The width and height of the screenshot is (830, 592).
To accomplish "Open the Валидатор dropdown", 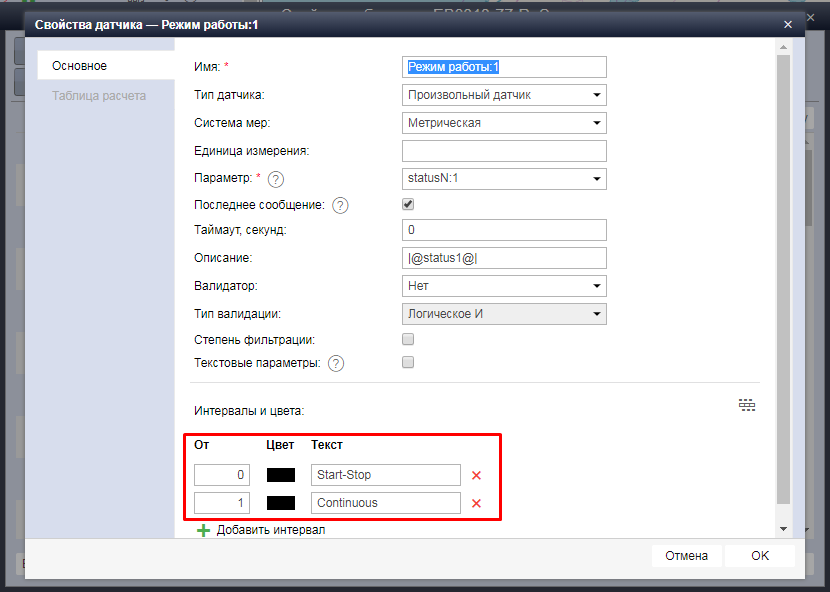I will 504,286.
